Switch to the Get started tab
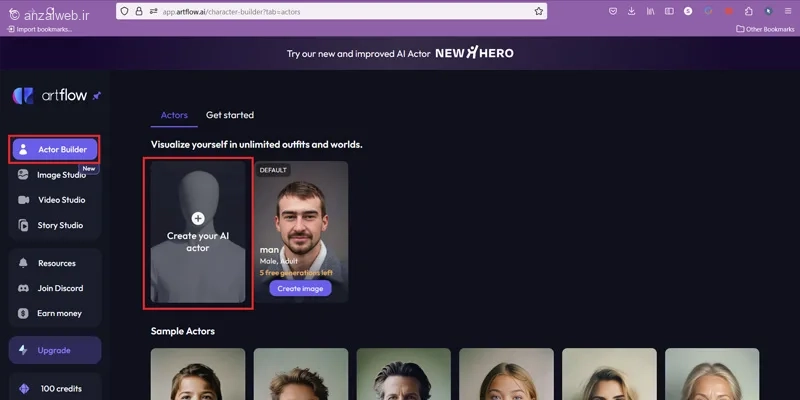 [230, 115]
